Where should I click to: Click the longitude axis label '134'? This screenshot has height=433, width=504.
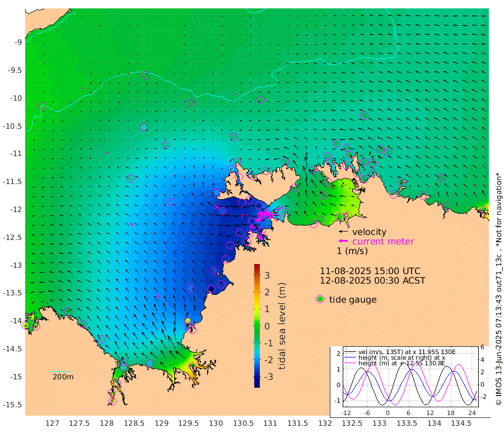coord(434,423)
